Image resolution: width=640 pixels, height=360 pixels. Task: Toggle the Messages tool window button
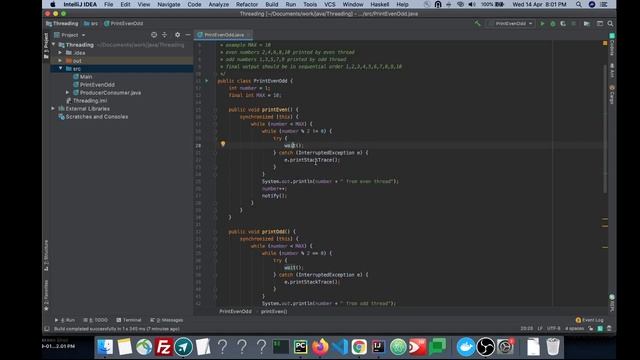click(x=167, y=320)
